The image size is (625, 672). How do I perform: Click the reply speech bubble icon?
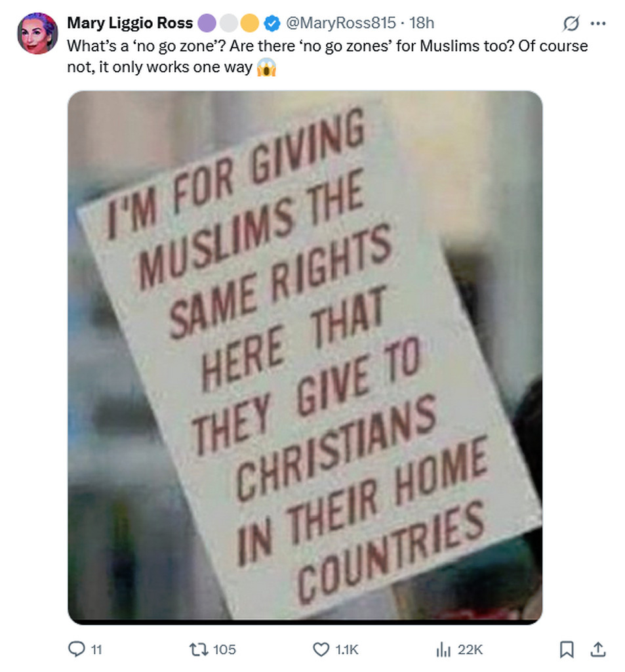(77, 649)
